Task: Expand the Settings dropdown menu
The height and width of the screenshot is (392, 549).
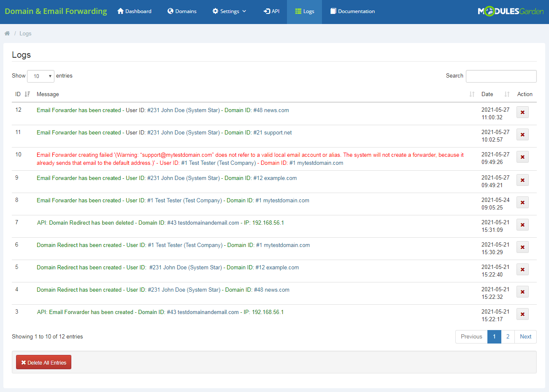Action: point(229,11)
